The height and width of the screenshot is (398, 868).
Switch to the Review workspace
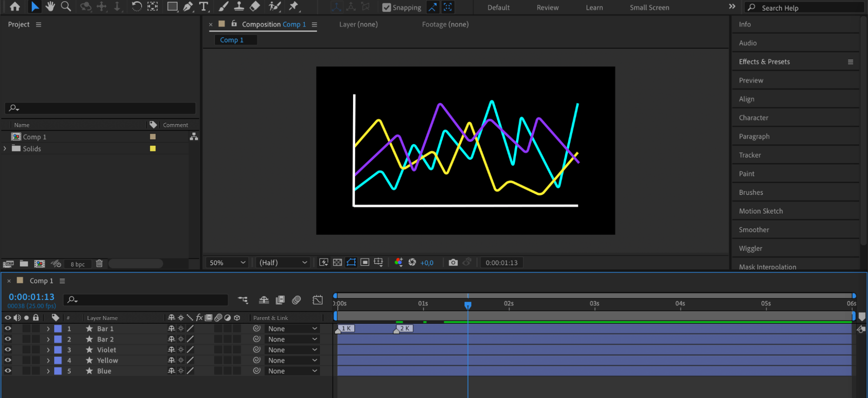547,7
